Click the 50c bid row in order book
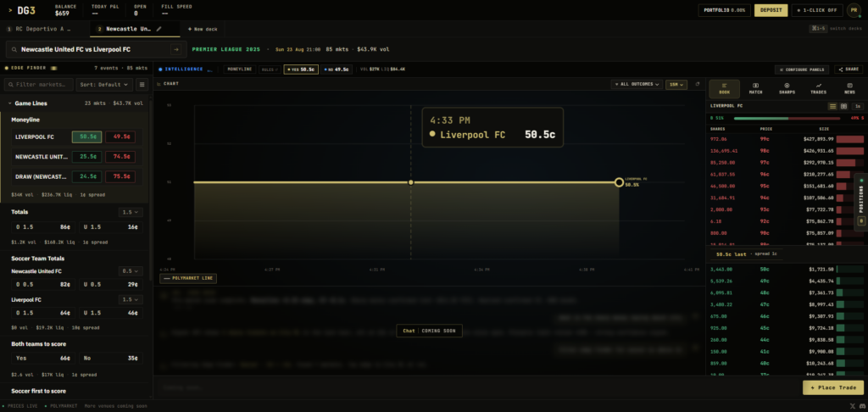868x412 pixels. pyautogui.click(x=787, y=269)
